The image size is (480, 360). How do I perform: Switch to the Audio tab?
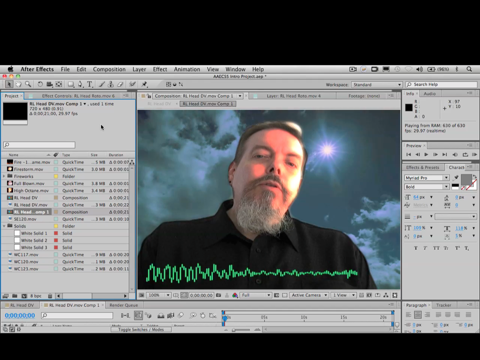[430, 94]
